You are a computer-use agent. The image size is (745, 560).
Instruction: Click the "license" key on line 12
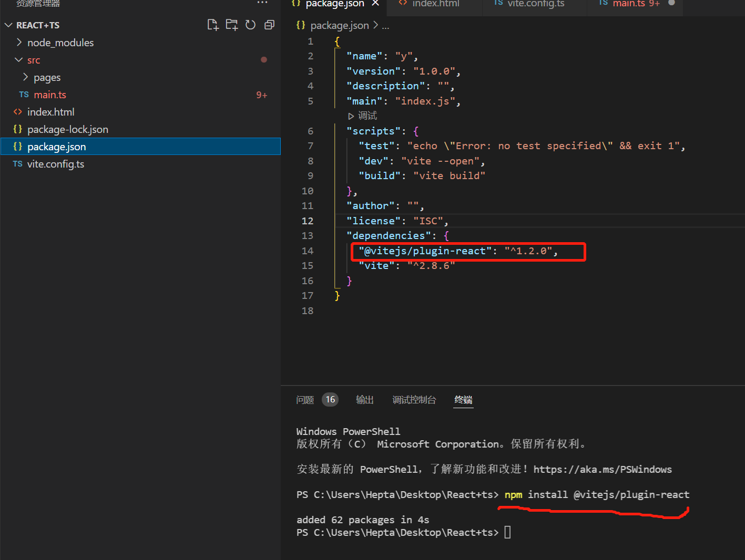coord(373,221)
